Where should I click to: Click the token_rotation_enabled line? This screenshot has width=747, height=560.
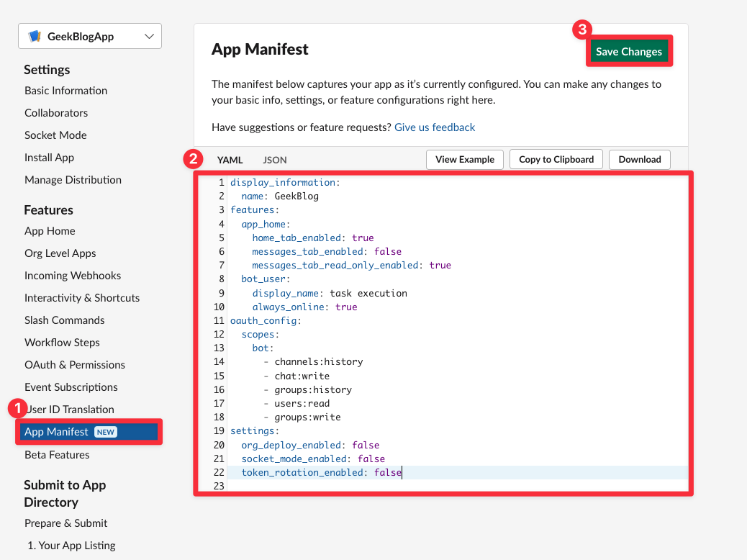(322, 473)
